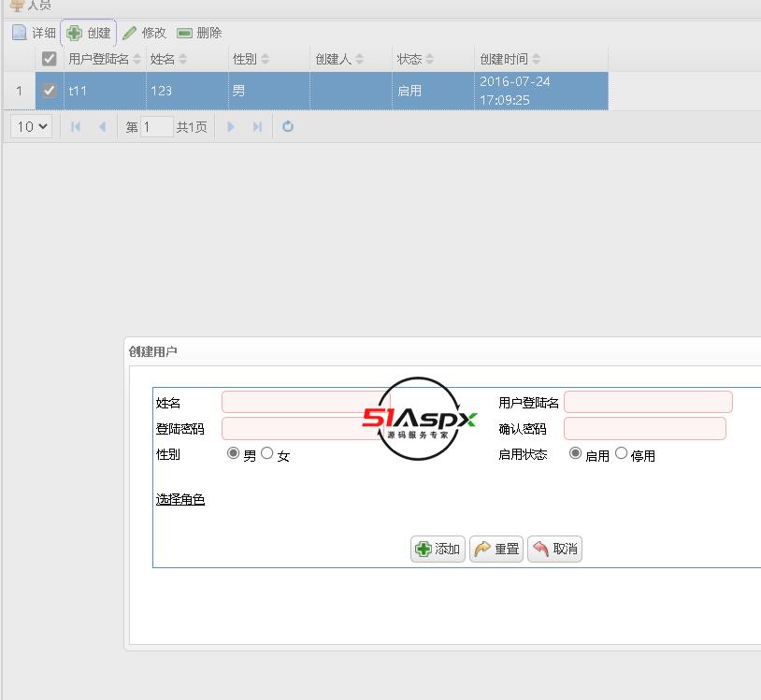This screenshot has width=761, height=700.
Task: Click the 取消 (cancel) button
Action: click(x=554, y=549)
